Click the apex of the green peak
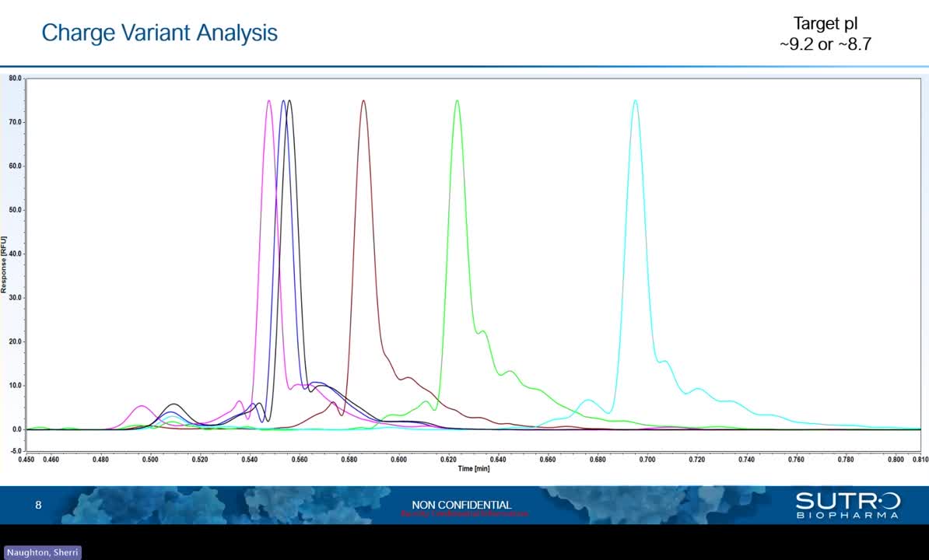 pyautogui.click(x=457, y=100)
